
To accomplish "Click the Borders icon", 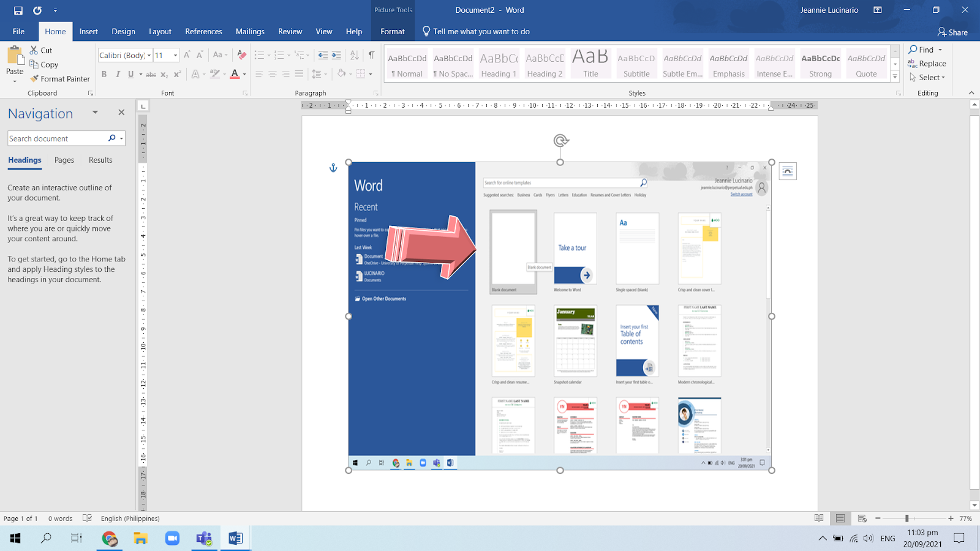I will coord(361,74).
